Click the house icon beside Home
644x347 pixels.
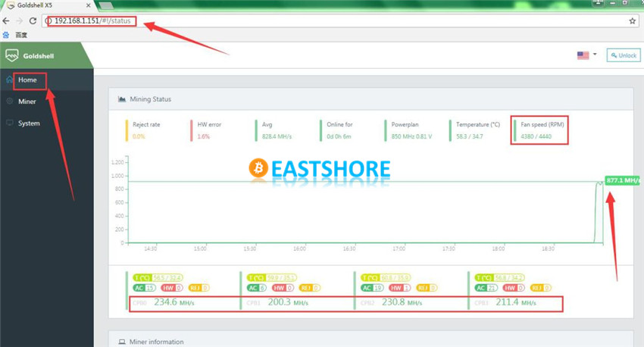(x=9, y=80)
